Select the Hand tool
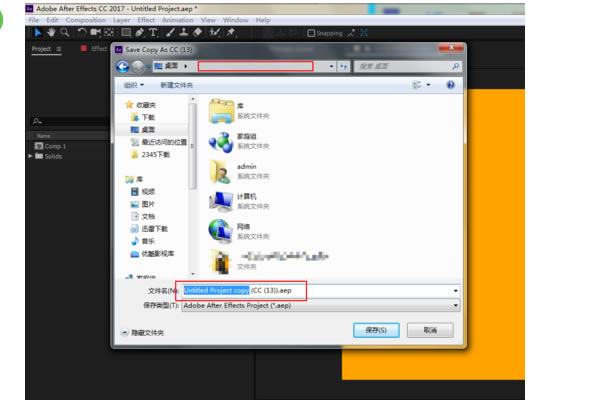 [x=51, y=33]
